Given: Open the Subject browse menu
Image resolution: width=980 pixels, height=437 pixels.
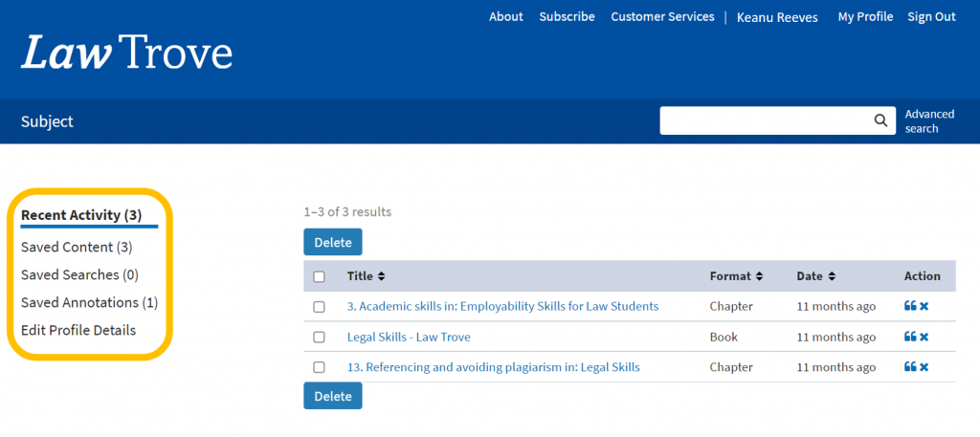Looking at the screenshot, I should [47, 121].
